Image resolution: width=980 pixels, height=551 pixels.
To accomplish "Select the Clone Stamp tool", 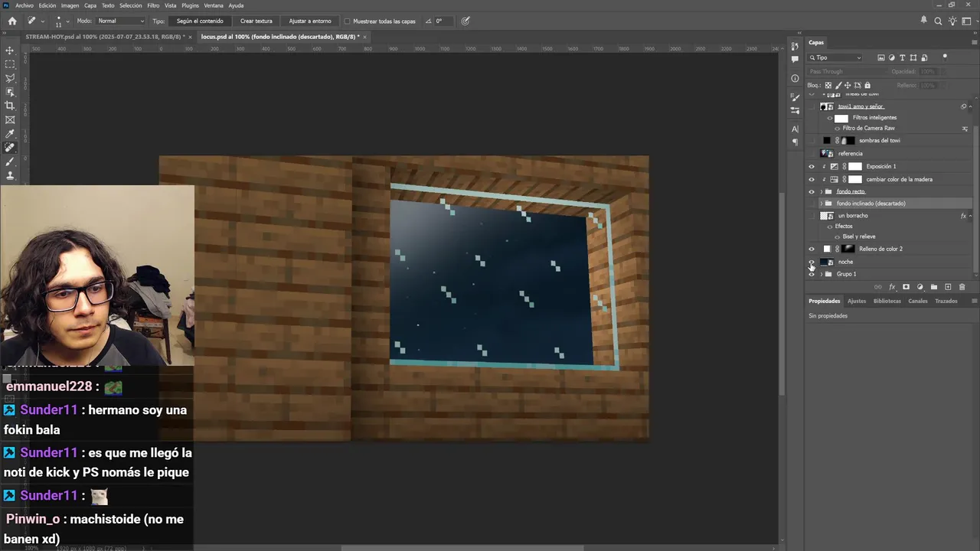I will pyautogui.click(x=10, y=175).
